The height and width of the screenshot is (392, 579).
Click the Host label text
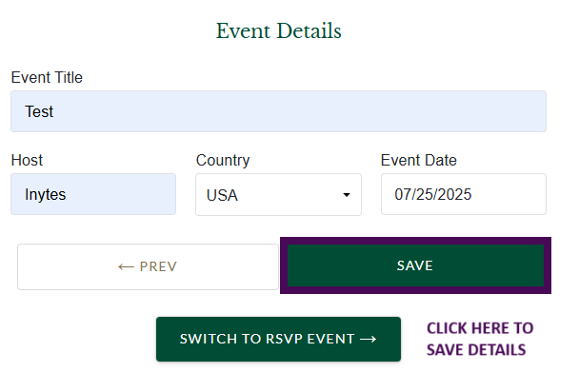coord(27,161)
